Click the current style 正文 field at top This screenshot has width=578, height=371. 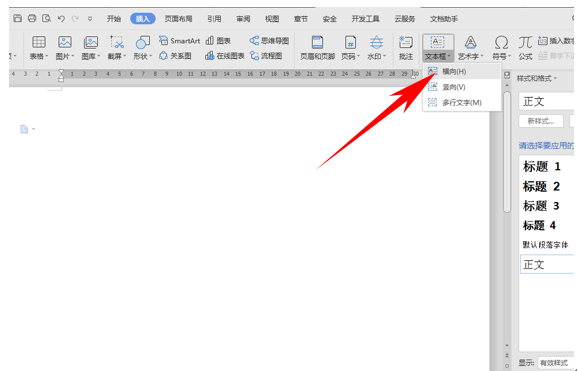point(546,101)
